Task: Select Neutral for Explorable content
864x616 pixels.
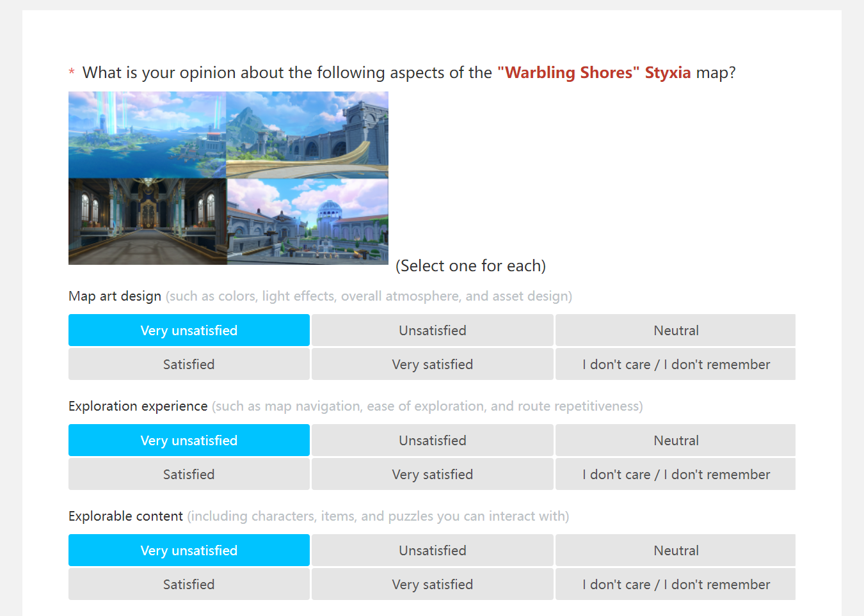Action: tap(676, 550)
